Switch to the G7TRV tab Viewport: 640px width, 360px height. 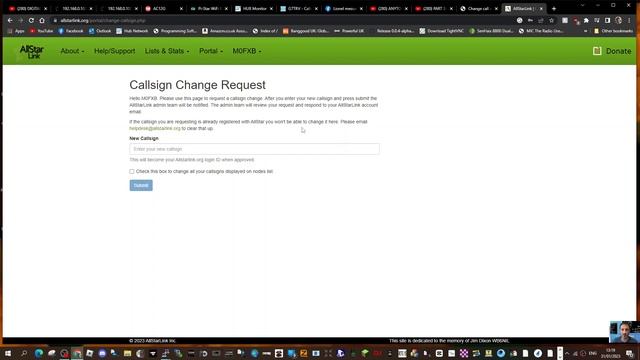(298, 9)
